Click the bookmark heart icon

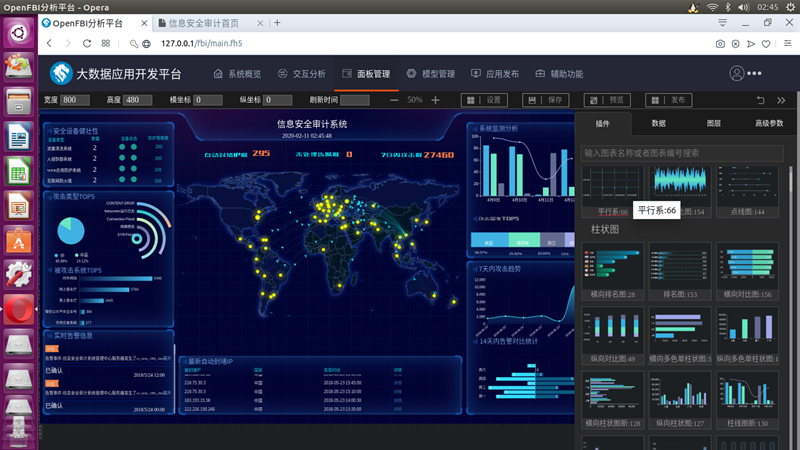(x=766, y=44)
